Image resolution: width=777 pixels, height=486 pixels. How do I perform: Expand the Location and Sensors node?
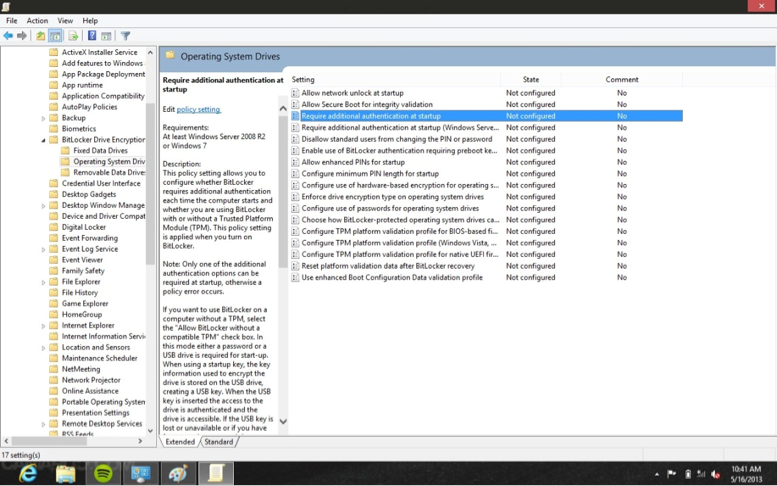[43, 348]
